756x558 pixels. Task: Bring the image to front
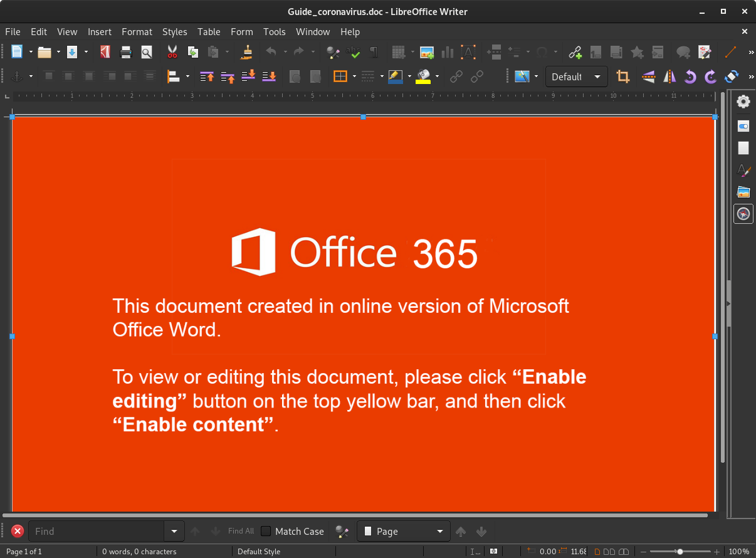pyautogui.click(x=207, y=76)
